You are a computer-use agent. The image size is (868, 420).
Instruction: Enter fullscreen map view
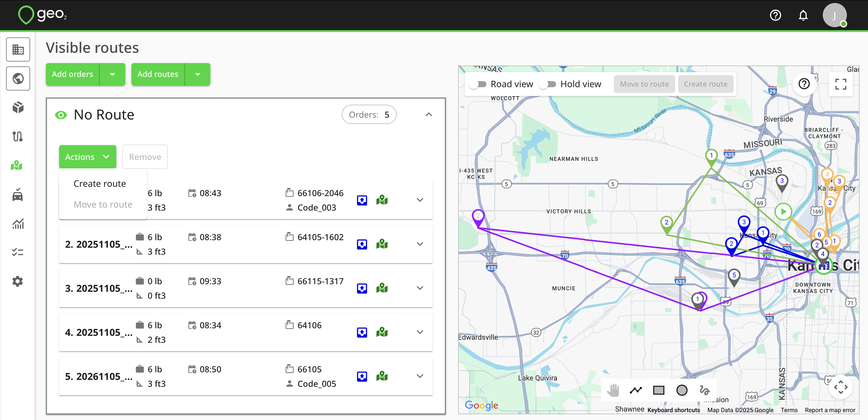point(840,84)
